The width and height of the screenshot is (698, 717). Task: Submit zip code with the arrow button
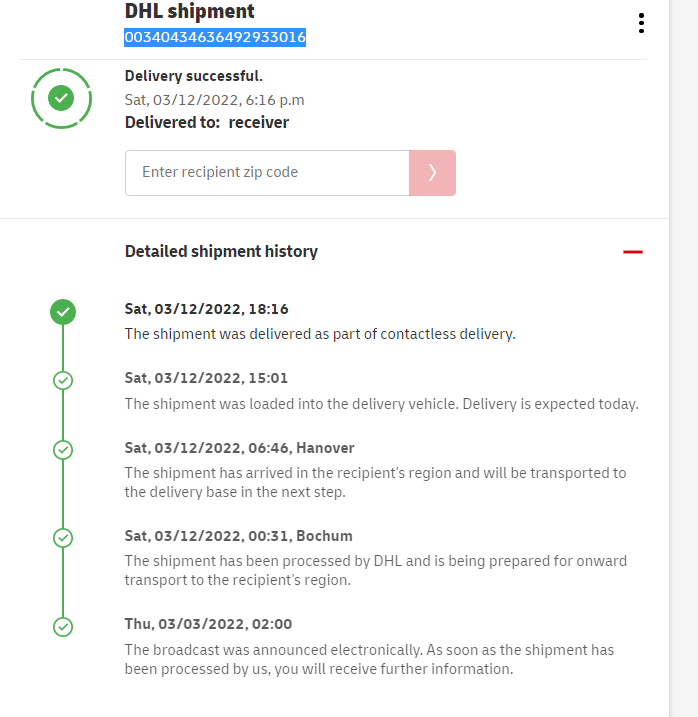(432, 172)
